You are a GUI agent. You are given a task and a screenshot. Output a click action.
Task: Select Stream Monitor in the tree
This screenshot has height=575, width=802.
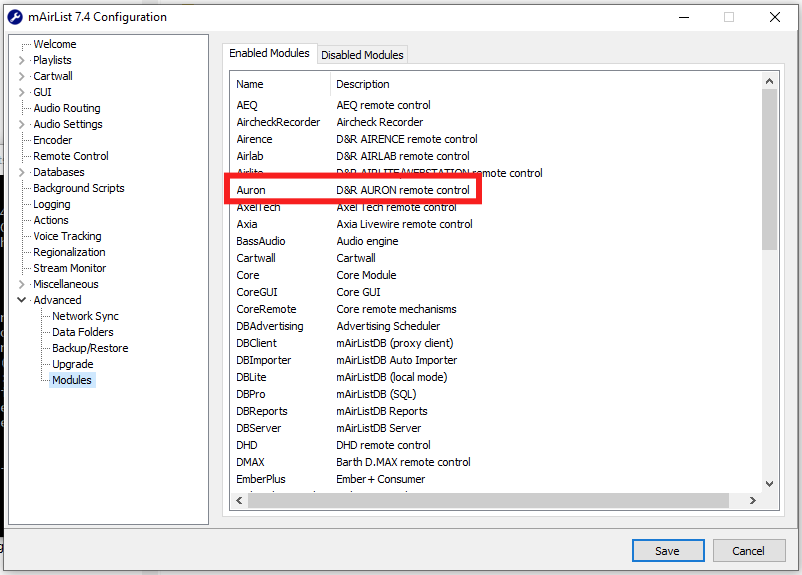[70, 268]
